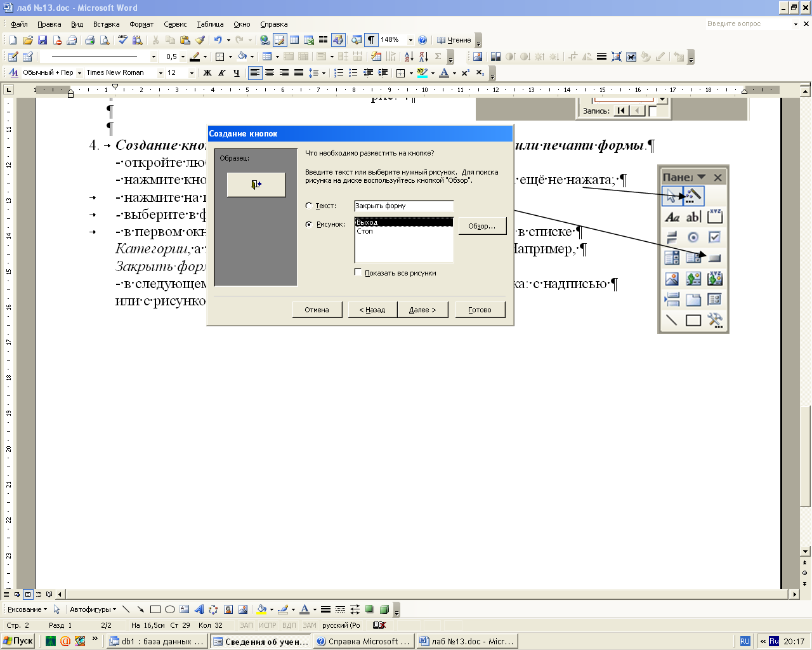Save the document with the floppy icon
This screenshot has height=650, width=812.
pos(43,40)
